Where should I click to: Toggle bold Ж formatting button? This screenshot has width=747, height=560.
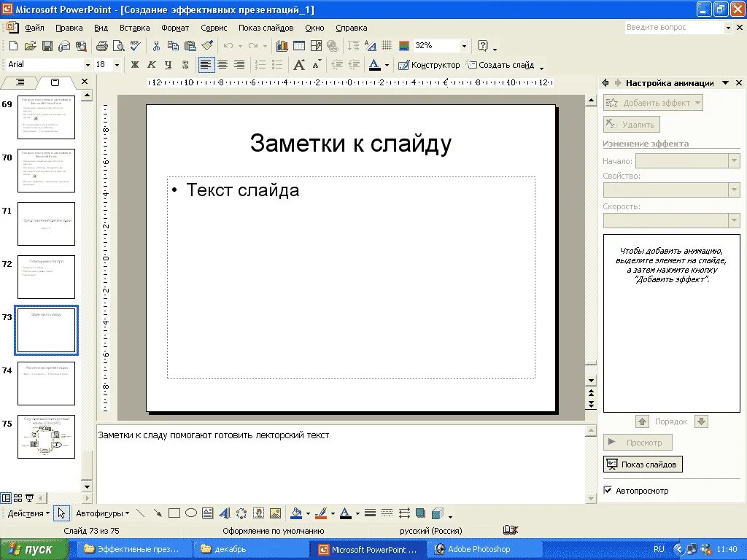[135, 65]
